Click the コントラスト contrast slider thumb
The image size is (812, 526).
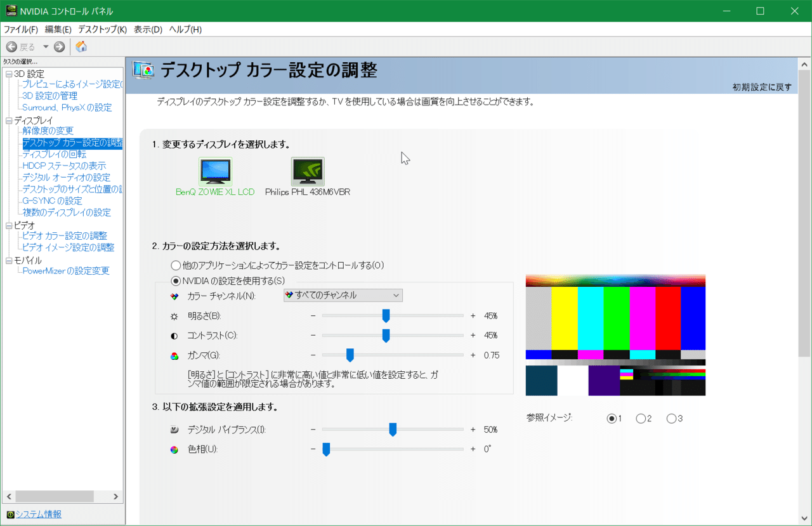click(x=386, y=336)
